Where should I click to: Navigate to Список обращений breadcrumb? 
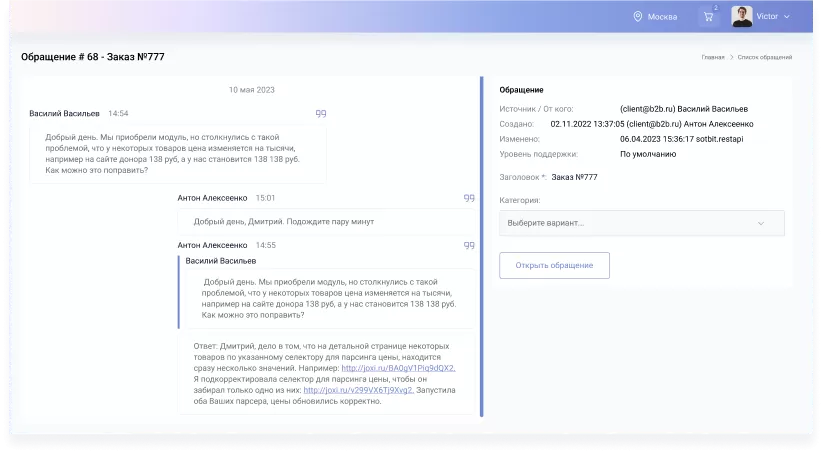765,58
